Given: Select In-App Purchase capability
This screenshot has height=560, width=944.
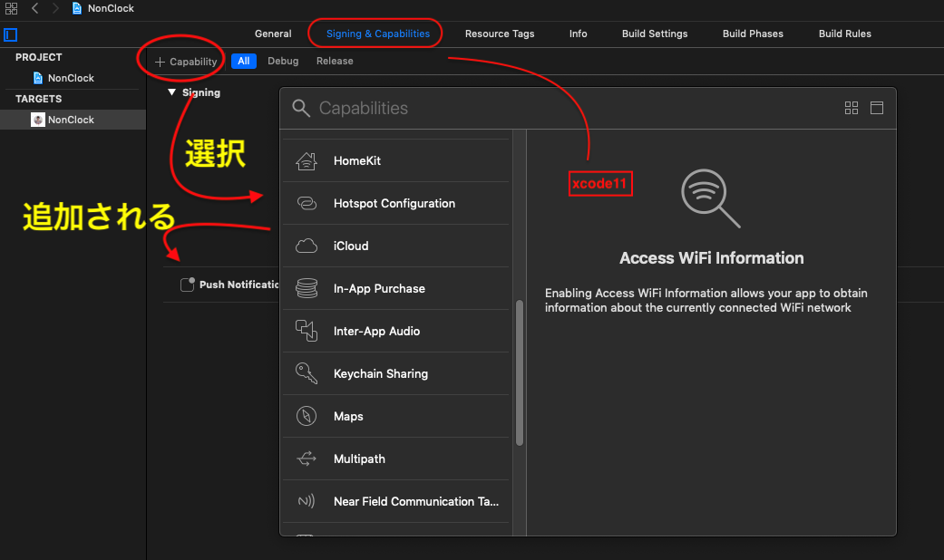Looking at the screenshot, I should 396,289.
